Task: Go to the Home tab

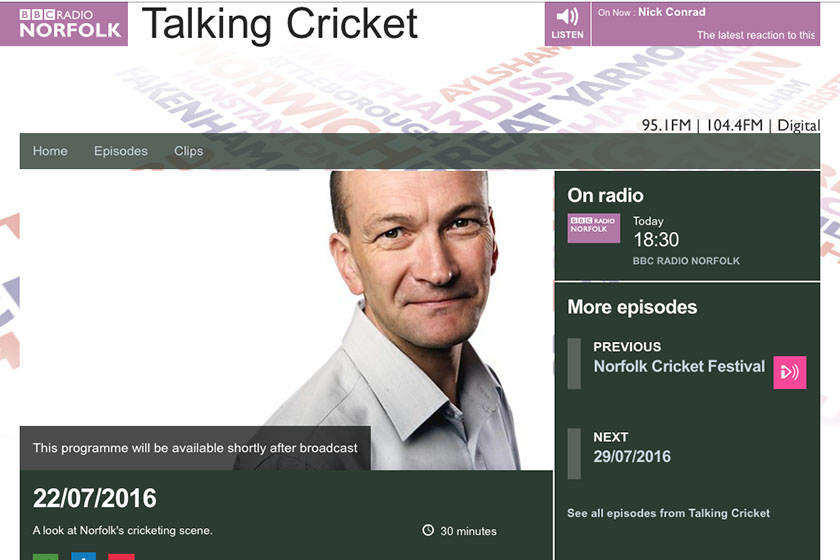Action: [x=50, y=151]
